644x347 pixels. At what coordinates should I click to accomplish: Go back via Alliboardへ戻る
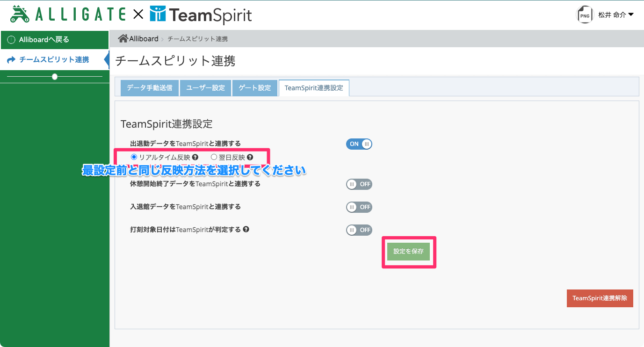[54, 40]
